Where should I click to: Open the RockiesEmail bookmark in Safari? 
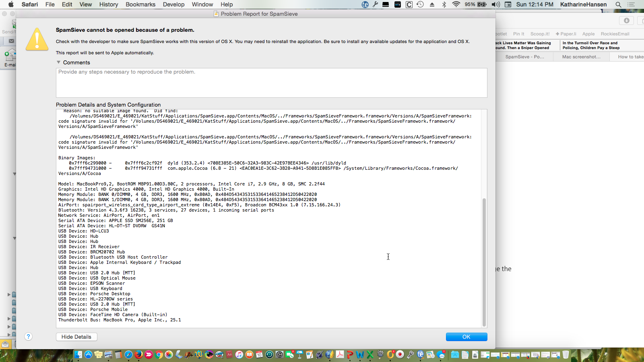pos(615,34)
